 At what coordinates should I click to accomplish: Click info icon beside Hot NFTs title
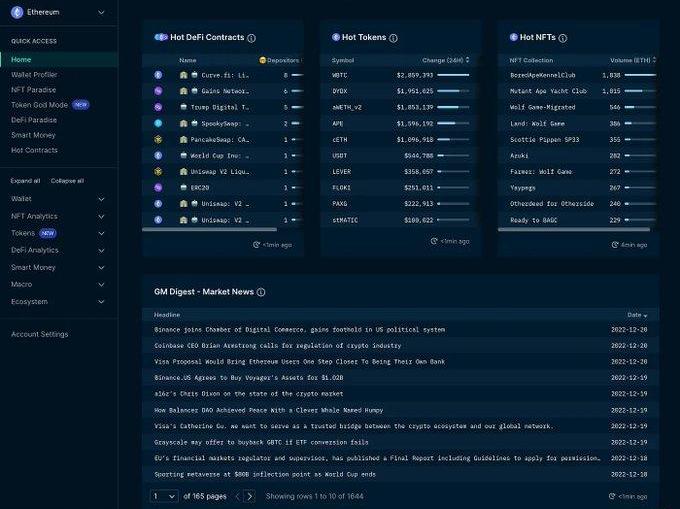(x=564, y=38)
